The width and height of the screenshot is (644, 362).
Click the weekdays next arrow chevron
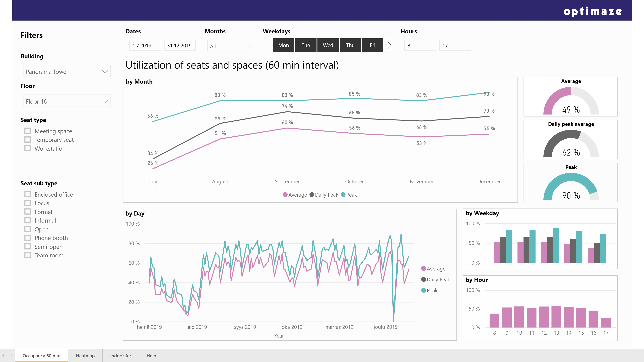tap(389, 45)
